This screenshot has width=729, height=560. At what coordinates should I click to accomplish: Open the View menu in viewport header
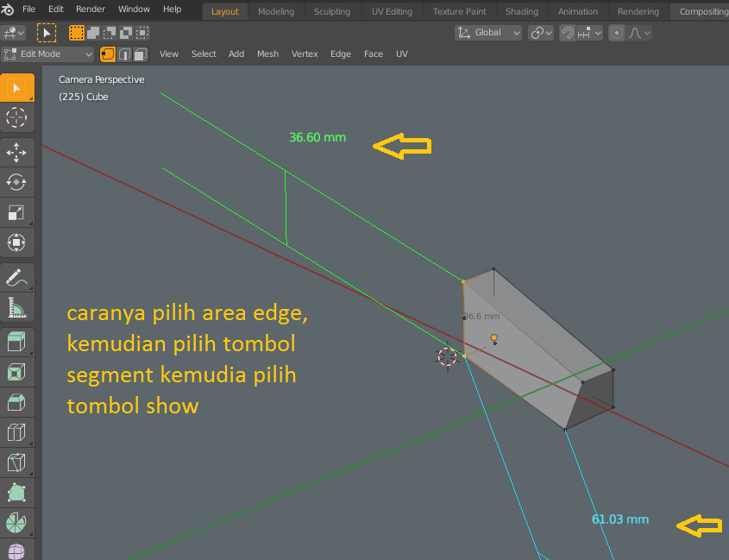(x=169, y=54)
